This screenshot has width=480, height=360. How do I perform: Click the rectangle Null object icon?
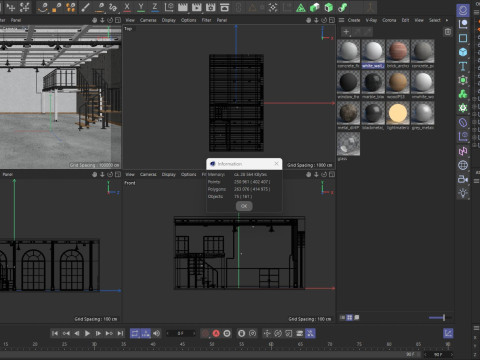tap(463, 38)
